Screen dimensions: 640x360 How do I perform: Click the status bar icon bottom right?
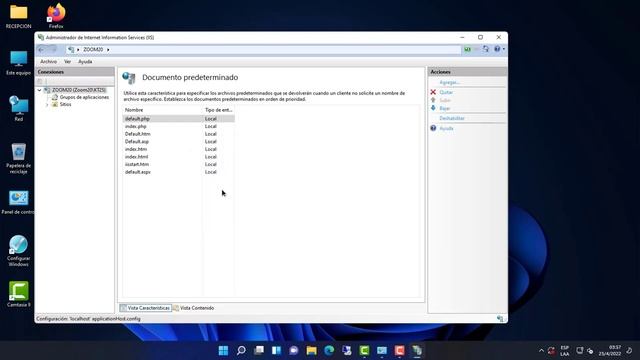pos(500,319)
